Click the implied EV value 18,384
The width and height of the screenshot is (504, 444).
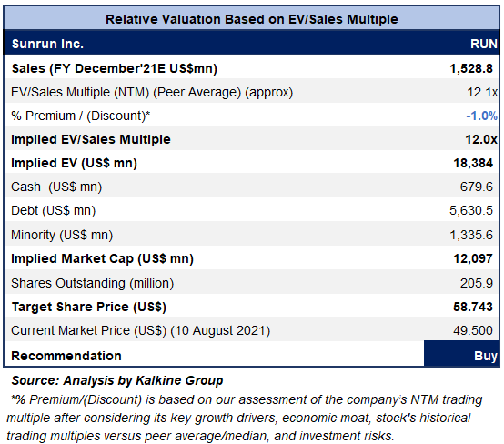[x=473, y=164]
